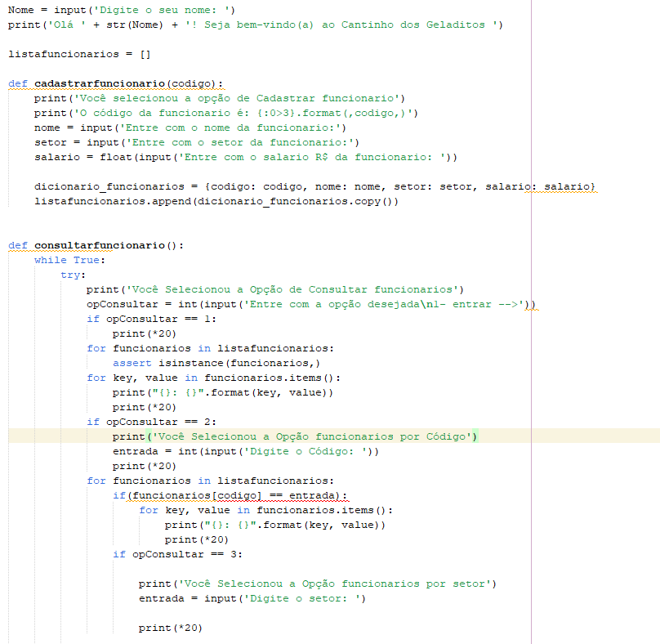This screenshot has width=660, height=644.
Task: Click the "try:" keyword line
Action: pos(73,275)
